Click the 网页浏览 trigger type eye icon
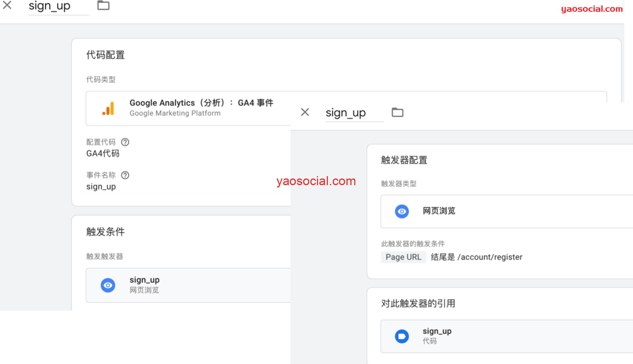The width and height of the screenshot is (633, 364). (402, 211)
